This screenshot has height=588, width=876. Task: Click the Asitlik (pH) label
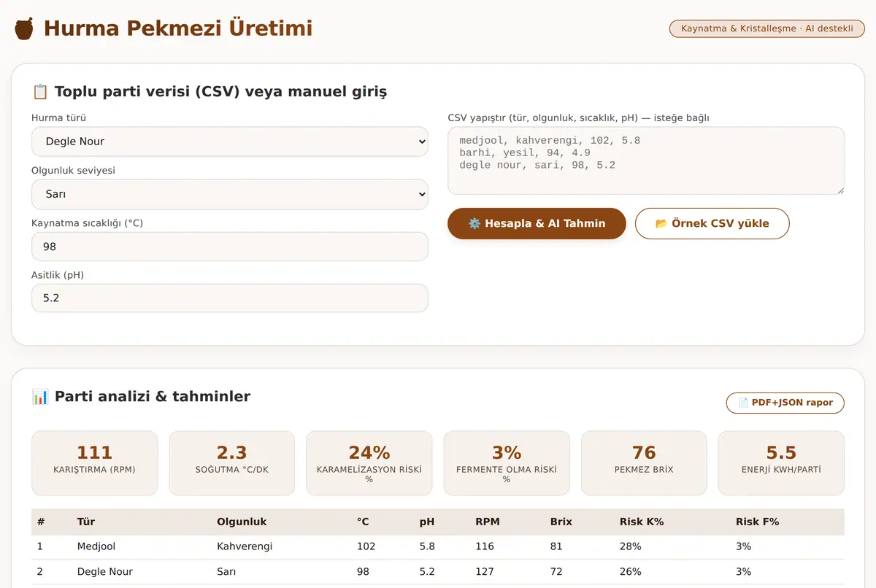click(58, 275)
